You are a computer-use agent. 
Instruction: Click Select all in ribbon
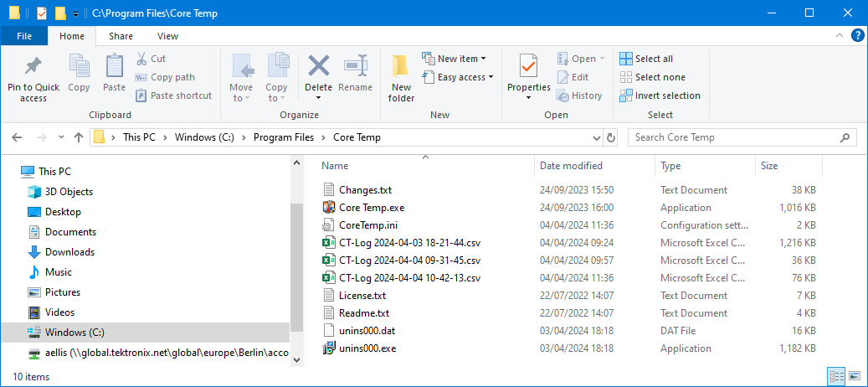tap(646, 59)
